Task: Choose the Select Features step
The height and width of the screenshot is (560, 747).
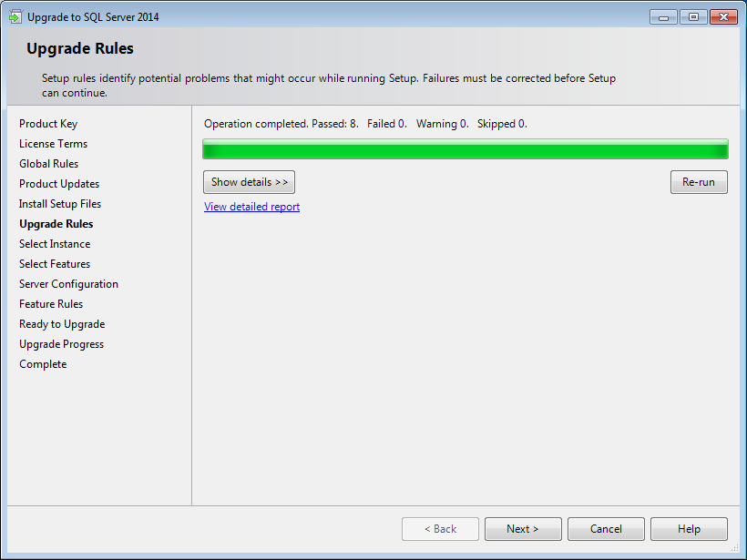Action: point(55,264)
